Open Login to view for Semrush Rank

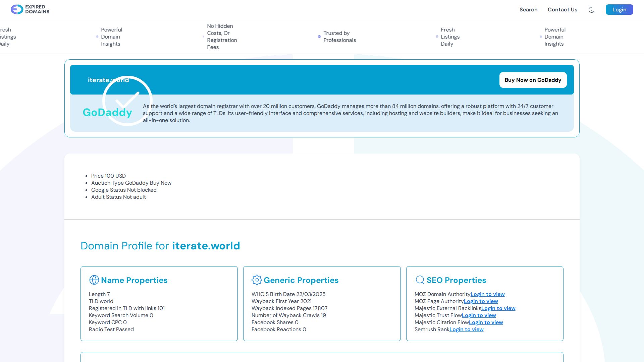coord(467,329)
